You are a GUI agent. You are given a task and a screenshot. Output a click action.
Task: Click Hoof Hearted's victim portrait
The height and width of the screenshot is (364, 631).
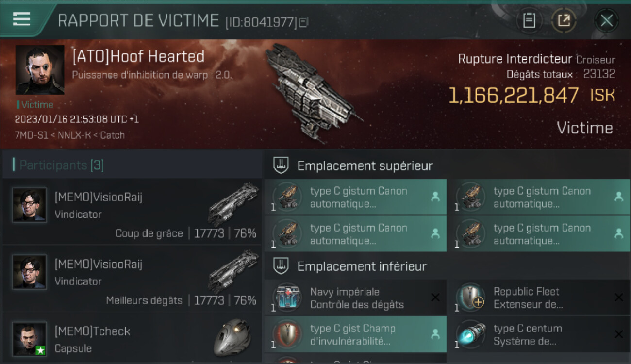[x=40, y=69]
